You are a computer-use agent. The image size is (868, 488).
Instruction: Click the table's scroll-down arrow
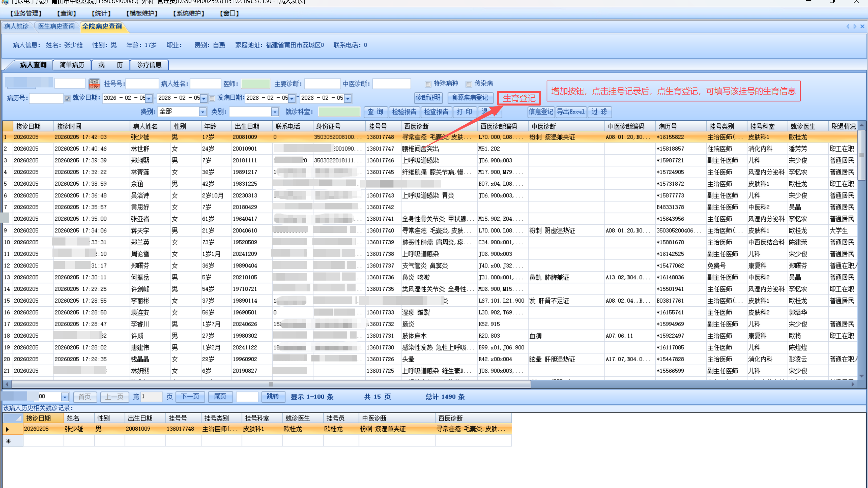(x=861, y=376)
